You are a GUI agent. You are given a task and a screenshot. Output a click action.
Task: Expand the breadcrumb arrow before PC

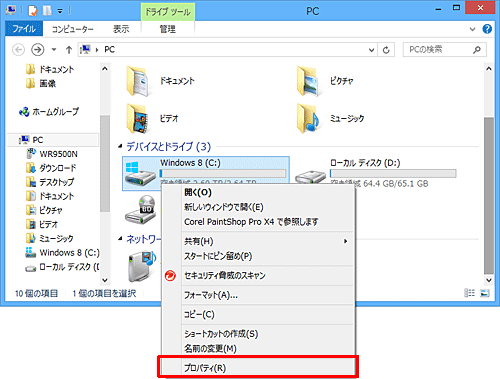pyautogui.click(x=97, y=50)
